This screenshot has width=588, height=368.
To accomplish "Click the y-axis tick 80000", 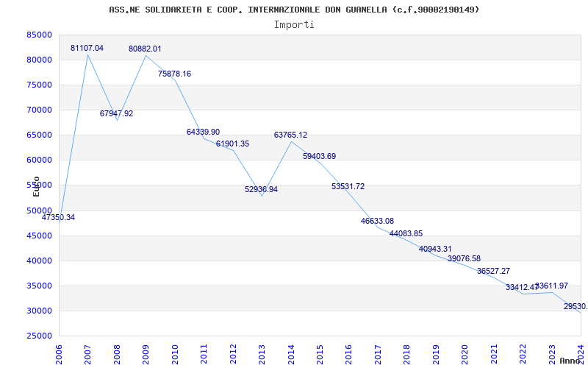I will (40, 60).
